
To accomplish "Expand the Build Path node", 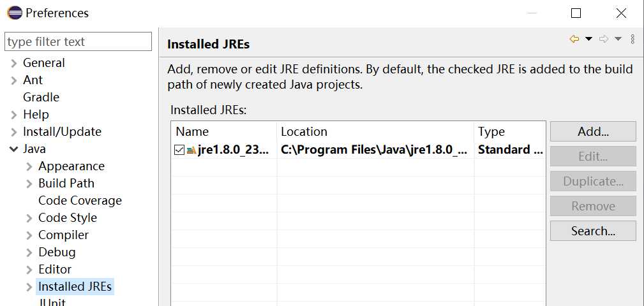I will tap(29, 184).
